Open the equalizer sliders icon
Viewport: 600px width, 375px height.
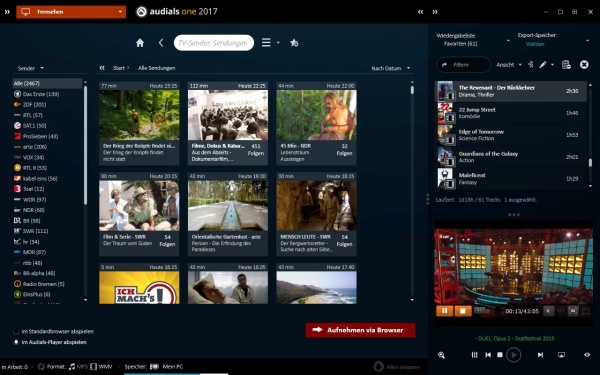[474, 355]
